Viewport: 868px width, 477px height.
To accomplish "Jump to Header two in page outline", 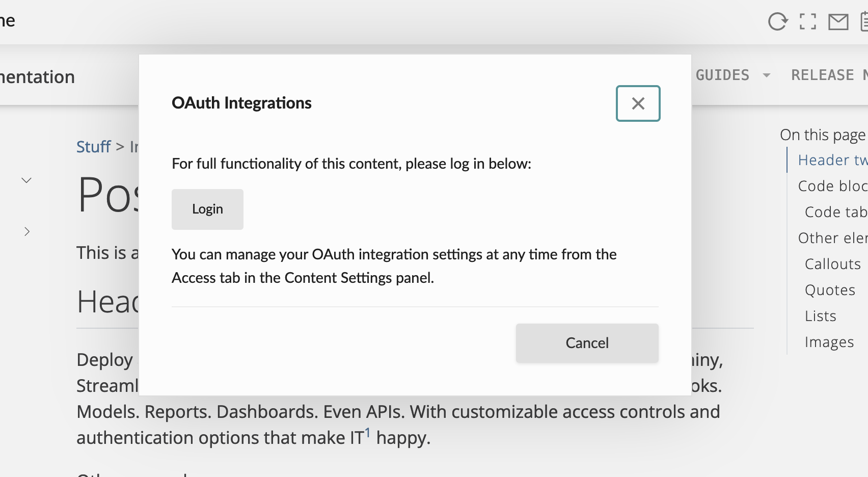I will 832,160.
